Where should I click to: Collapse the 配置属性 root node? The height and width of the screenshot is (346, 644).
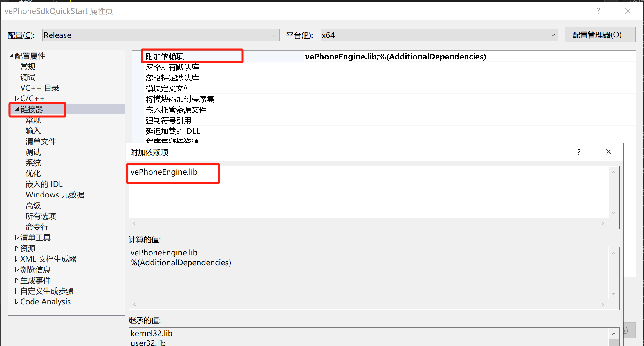pos(12,56)
